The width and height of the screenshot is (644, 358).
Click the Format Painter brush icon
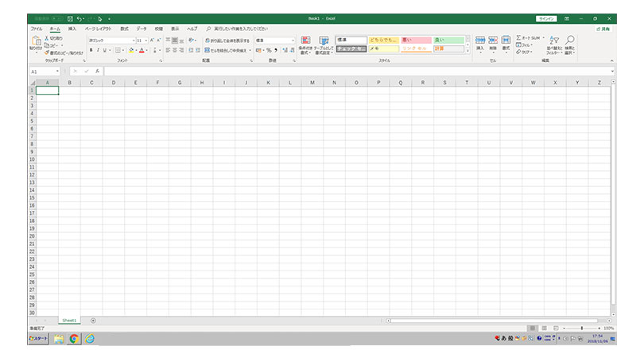click(x=47, y=53)
